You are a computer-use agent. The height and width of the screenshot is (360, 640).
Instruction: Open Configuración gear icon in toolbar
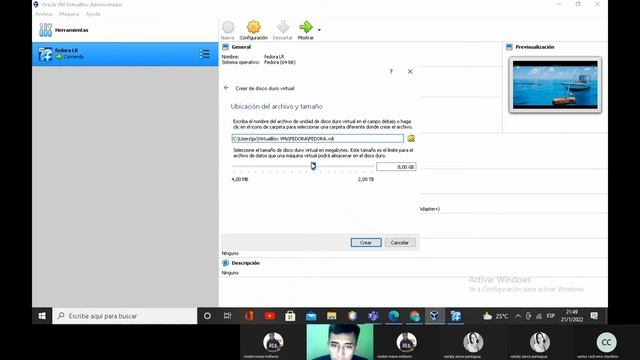(x=253, y=27)
